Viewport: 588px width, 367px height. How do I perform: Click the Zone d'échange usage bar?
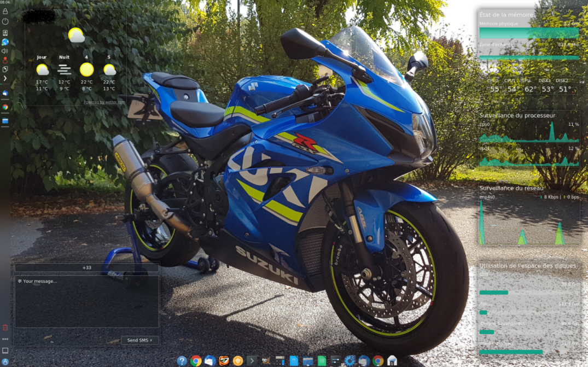pos(529,58)
